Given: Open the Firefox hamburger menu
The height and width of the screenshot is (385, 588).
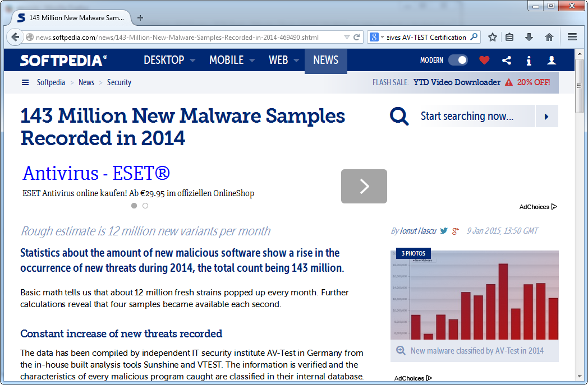Looking at the screenshot, I should 572,37.
